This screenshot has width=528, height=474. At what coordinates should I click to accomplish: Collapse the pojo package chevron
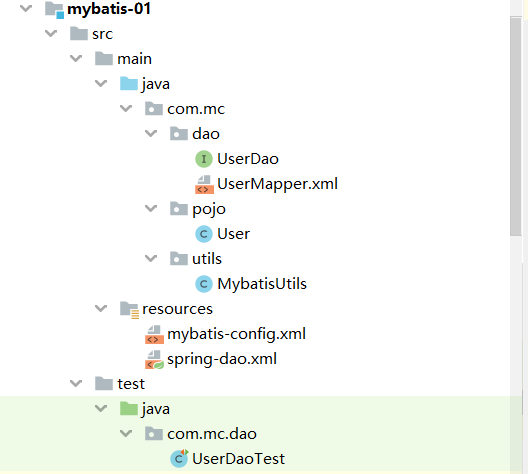(151, 208)
